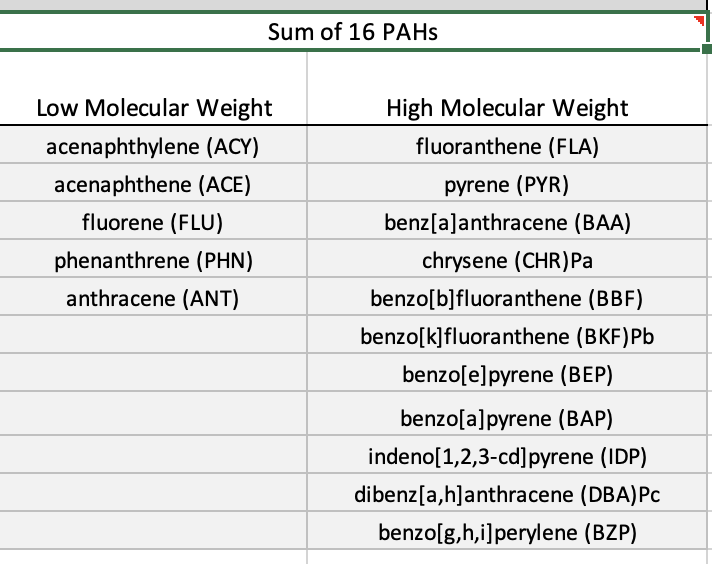The image size is (712, 564).
Task: Select the fluoranthene (FLA) cell
Action: 507,147
